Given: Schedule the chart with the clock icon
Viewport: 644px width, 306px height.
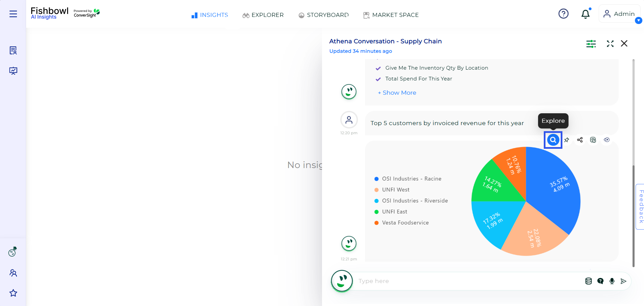Looking at the screenshot, I should pos(593,140).
